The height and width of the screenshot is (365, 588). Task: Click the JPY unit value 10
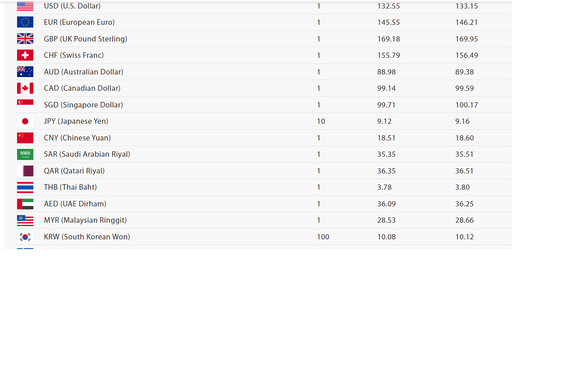click(321, 121)
